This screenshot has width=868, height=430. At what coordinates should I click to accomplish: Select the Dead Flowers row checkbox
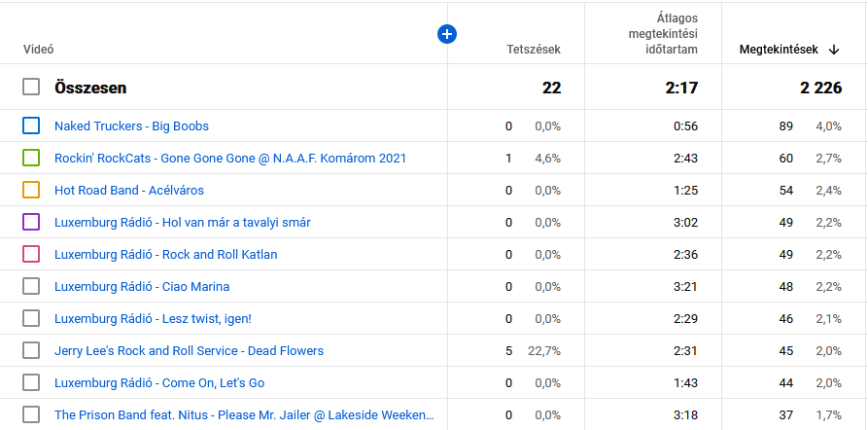click(31, 350)
